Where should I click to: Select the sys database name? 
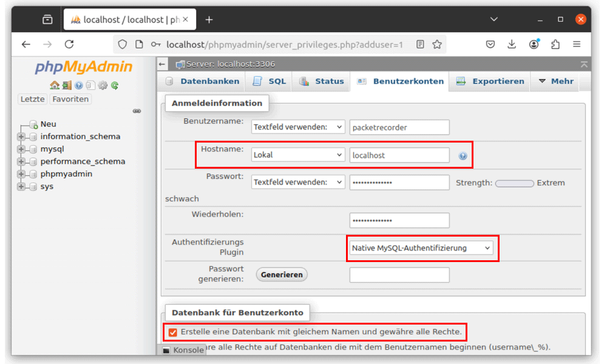click(47, 186)
